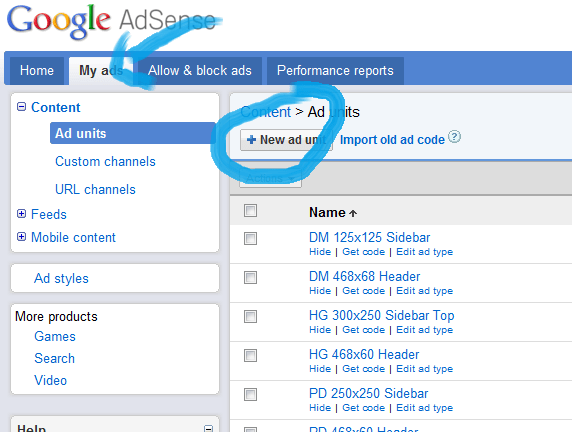Screen dimensions: 572x432
Task: Open the Actions dropdown
Action: click(x=270, y=178)
